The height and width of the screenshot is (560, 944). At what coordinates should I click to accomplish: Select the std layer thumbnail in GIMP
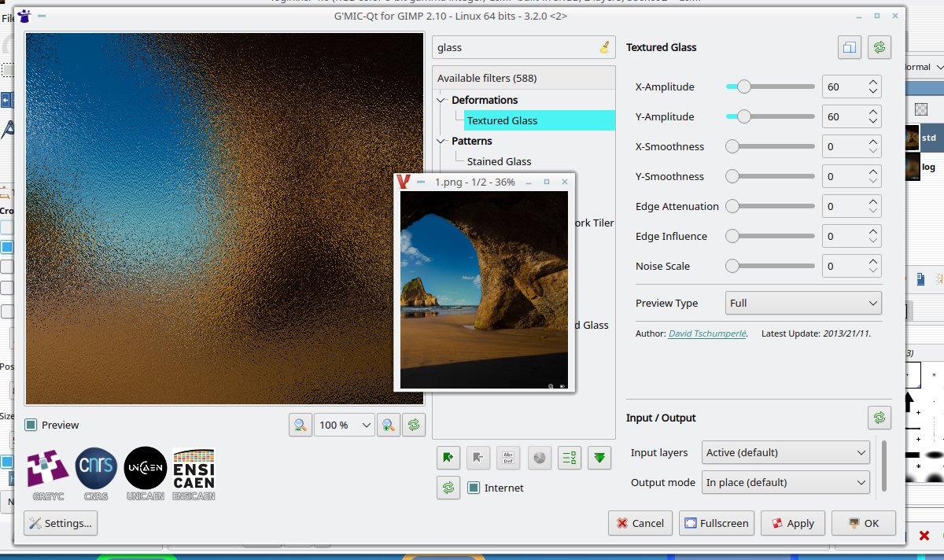pyautogui.click(x=913, y=138)
